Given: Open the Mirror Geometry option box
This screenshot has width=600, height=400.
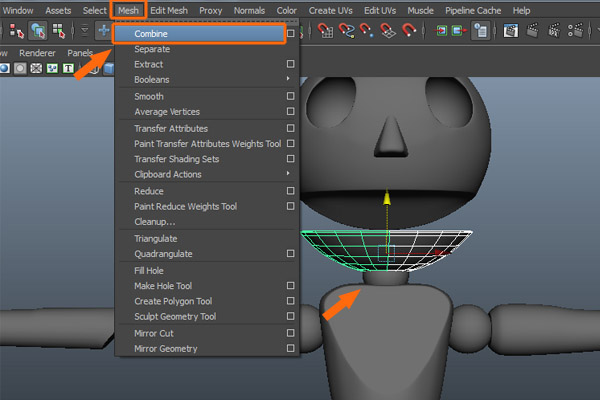Looking at the screenshot, I should point(290,349).
